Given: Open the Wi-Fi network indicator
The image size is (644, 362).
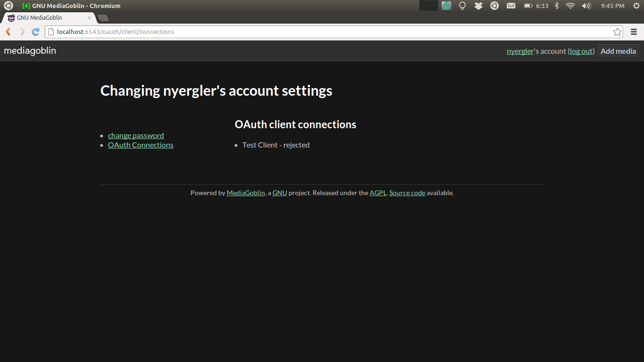Looking at the screenshot, I should (x=570, y=6).
